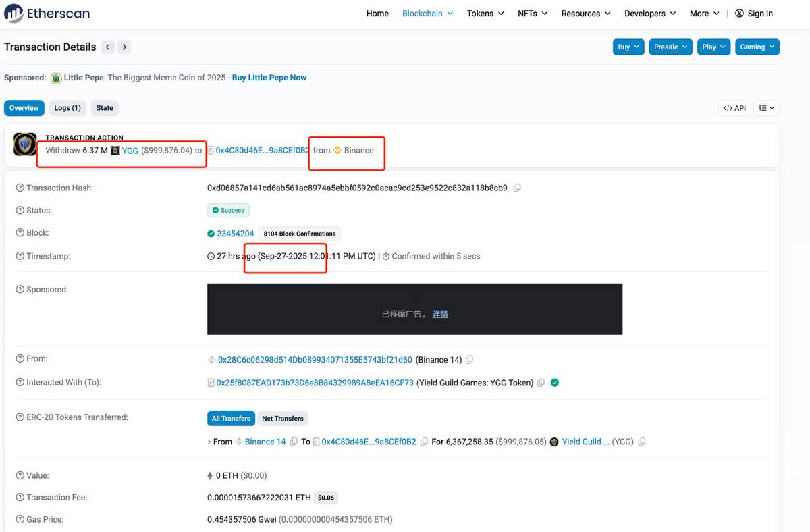Open the Buy dropdown button
Viewport: 810px width, 532px height.
pyautogui.click(x=628, y=47)
